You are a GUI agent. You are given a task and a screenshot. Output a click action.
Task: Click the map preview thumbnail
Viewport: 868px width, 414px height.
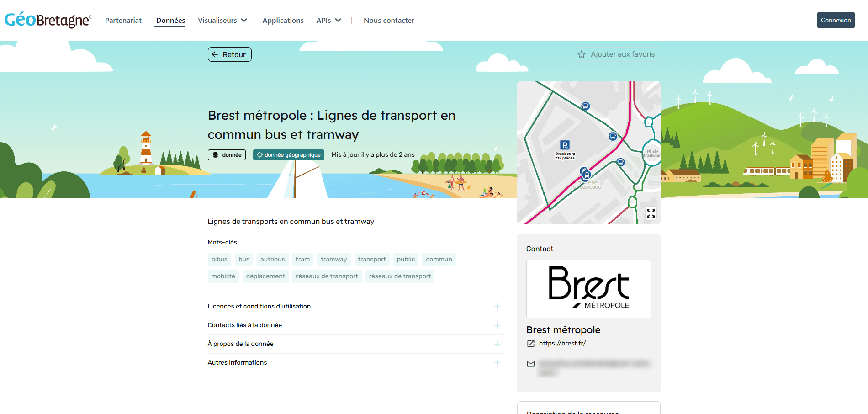point(589,153)
